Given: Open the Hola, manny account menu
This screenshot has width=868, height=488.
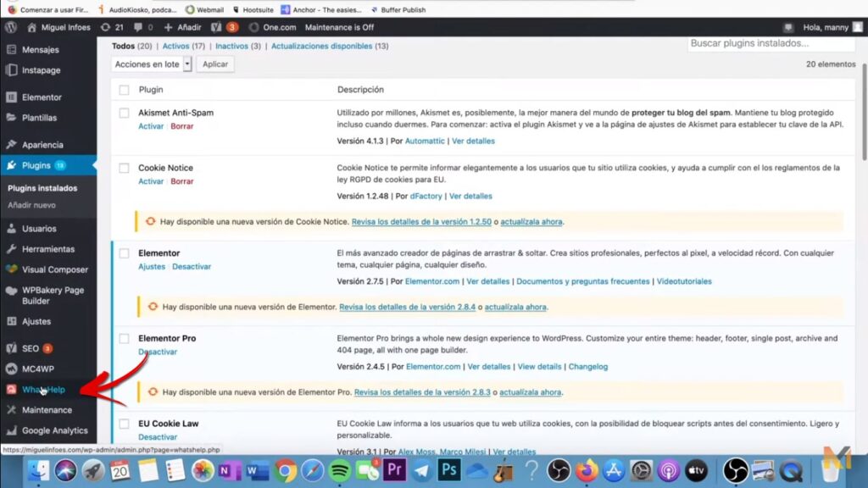Looking at the screenshot, I should pos(832,27).
